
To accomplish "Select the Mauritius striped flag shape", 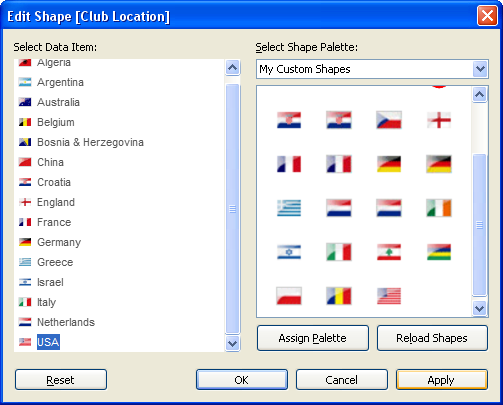I will (x=439, y=252).
